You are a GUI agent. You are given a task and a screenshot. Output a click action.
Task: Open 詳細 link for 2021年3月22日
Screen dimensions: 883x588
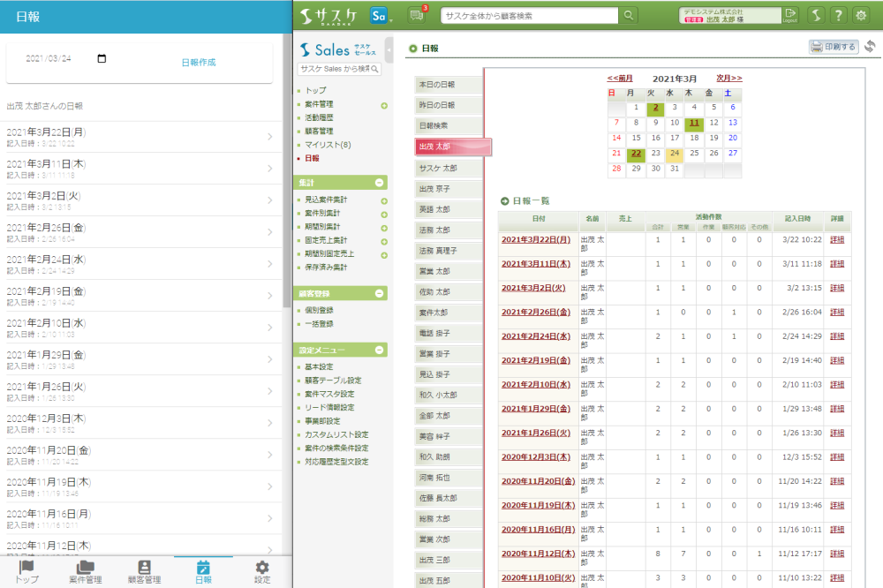tap(837, 239)
